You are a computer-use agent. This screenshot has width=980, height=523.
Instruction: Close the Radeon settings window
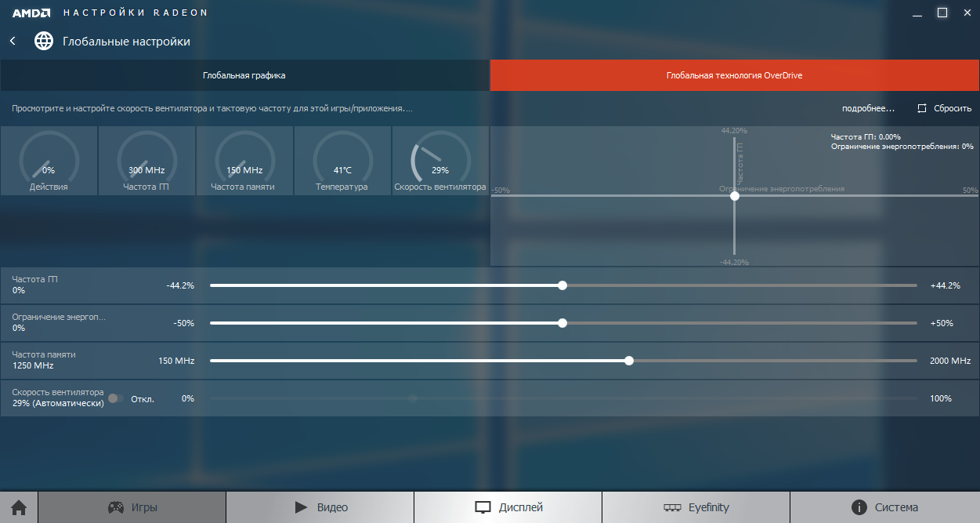point(967,13)
